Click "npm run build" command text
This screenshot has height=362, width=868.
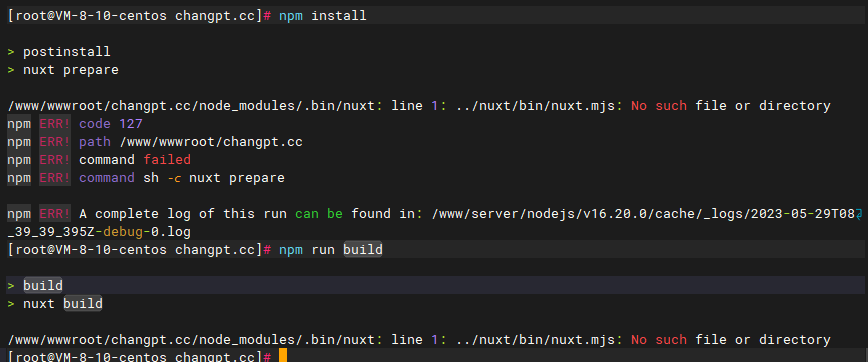(330, 250)
